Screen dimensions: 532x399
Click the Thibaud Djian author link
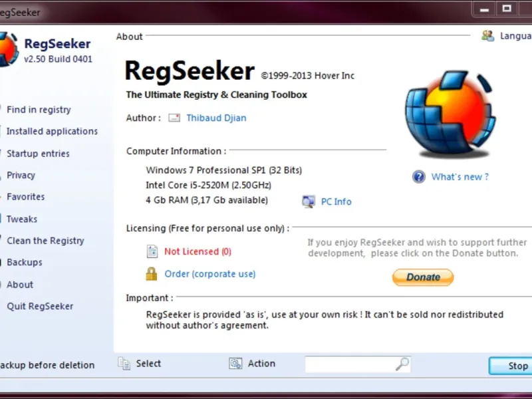pyautogui.click(x=217, y=118)
